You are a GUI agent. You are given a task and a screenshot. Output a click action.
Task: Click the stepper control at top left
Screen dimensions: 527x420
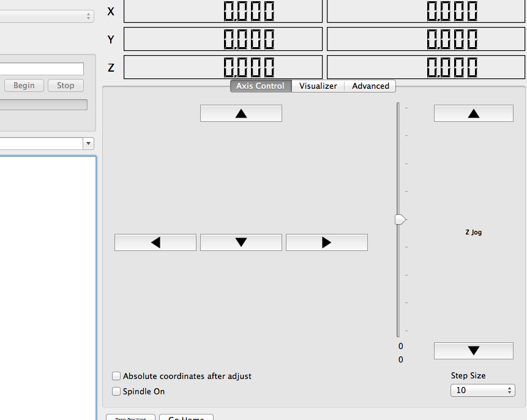89,15
